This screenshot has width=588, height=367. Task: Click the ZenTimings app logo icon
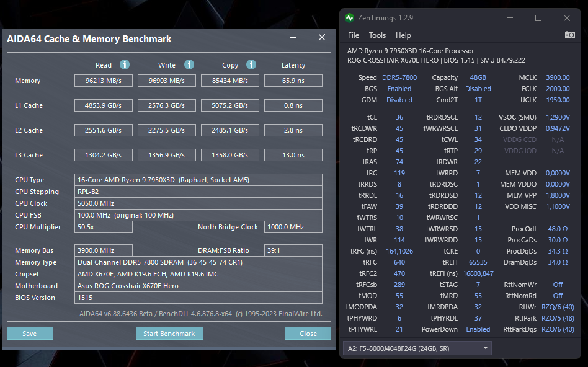pyautogui.click(x=349, y=17)
